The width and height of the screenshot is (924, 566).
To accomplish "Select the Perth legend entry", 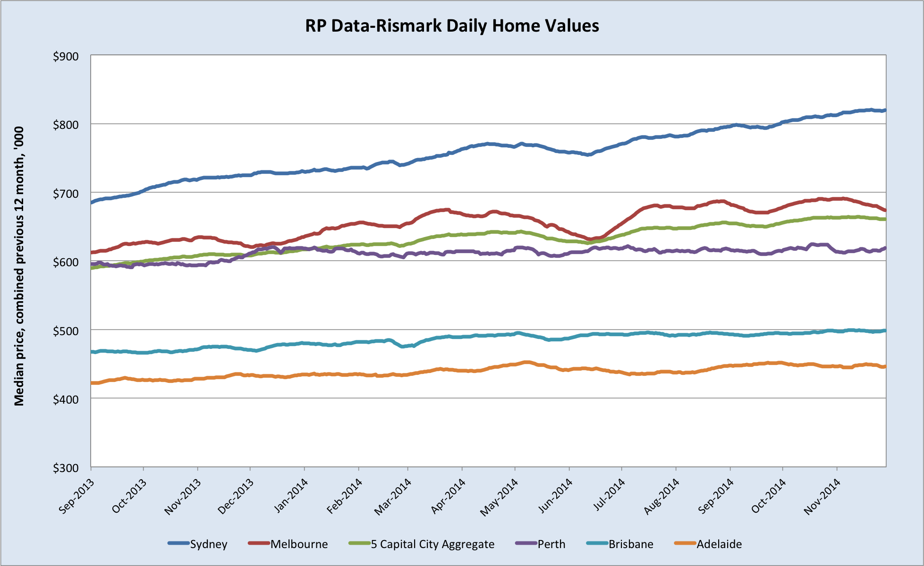I will coord(551,544).
